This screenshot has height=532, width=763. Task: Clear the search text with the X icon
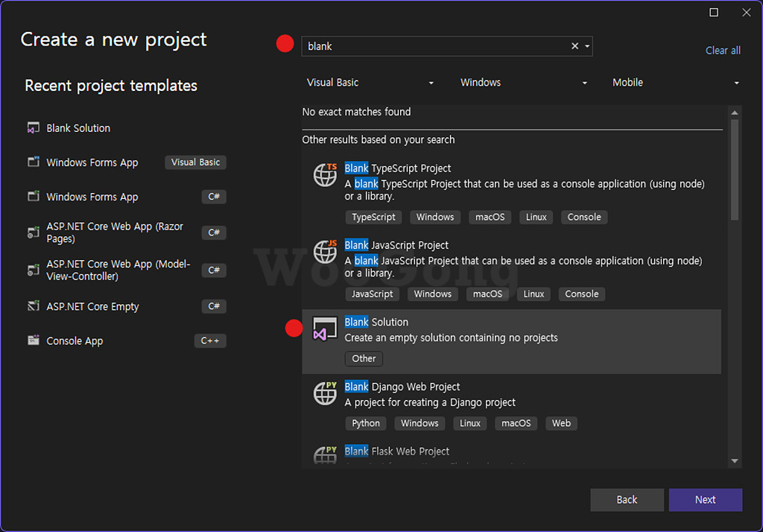pyautogui.click(x=574, y=45)
